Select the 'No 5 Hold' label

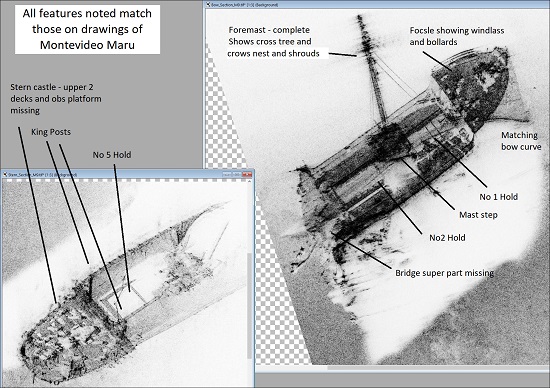[x=112, y=155]
